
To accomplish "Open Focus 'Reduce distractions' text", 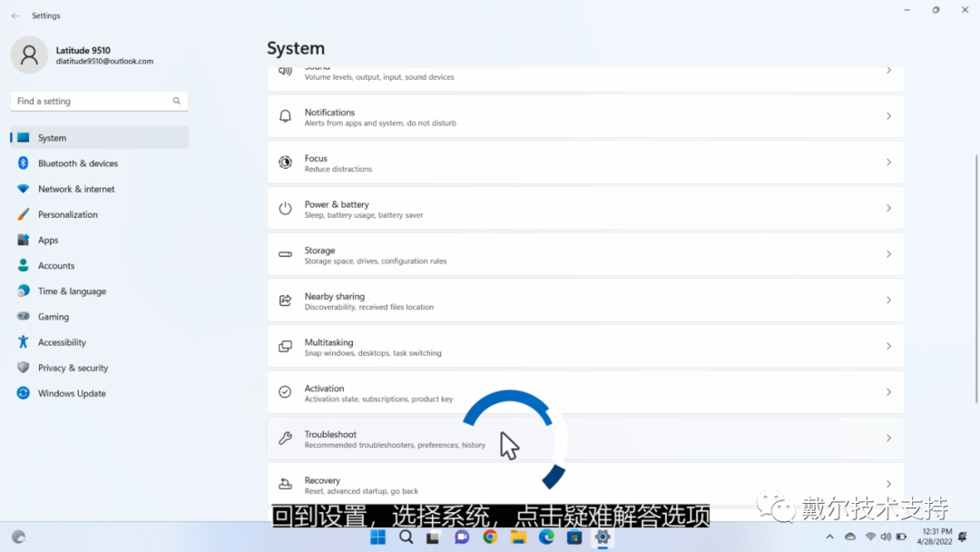I will click(338, 169).
